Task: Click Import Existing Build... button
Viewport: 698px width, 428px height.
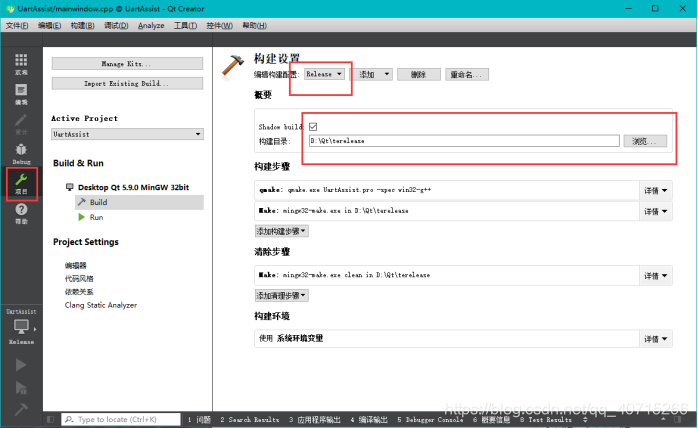Action: (127, 83)
